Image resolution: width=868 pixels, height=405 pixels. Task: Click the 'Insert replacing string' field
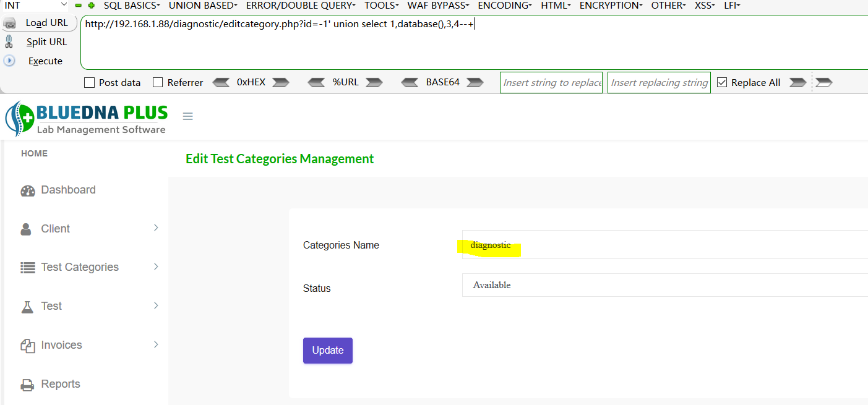click(x=659, y=82)
